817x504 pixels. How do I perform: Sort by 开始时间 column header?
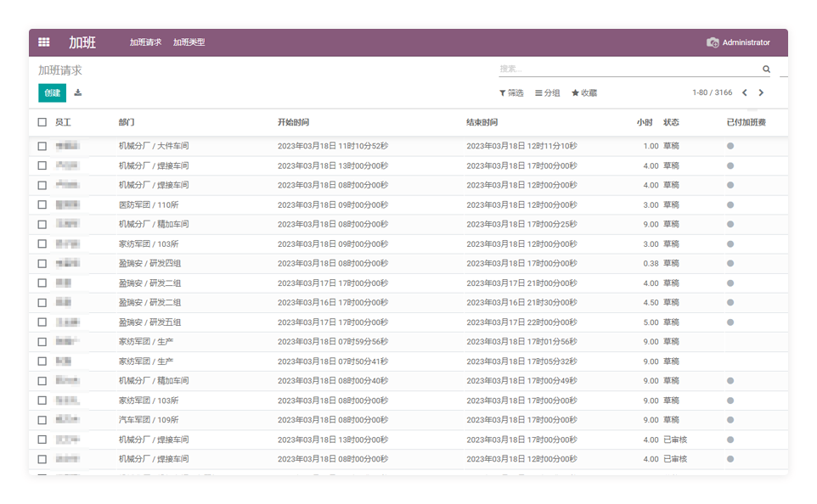pos(293,122)
